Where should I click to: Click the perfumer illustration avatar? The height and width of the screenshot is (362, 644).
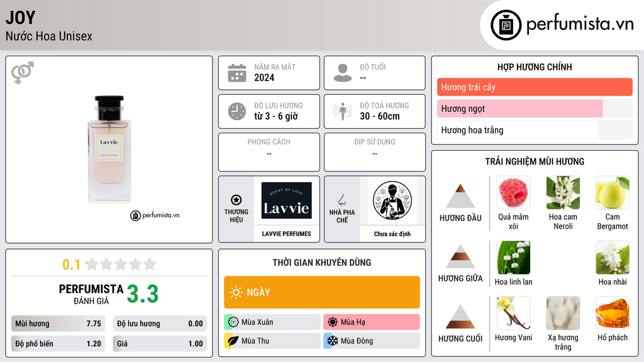392,200
